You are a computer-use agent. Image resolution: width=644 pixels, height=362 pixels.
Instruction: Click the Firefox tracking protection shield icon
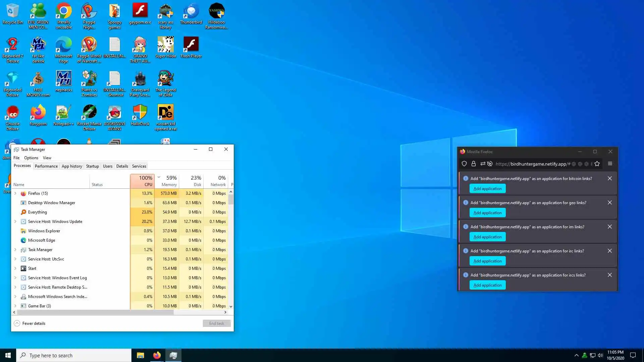[x=464, y=164]
